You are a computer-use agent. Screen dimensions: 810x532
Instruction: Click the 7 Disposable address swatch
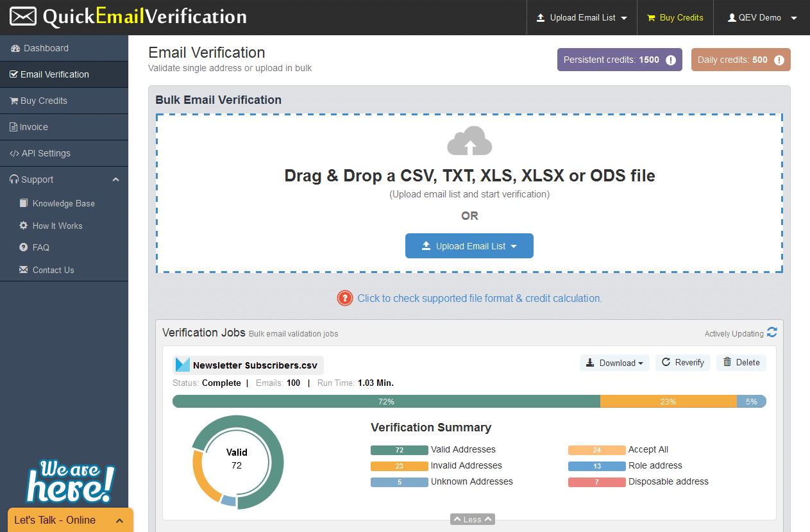(596, 482)
